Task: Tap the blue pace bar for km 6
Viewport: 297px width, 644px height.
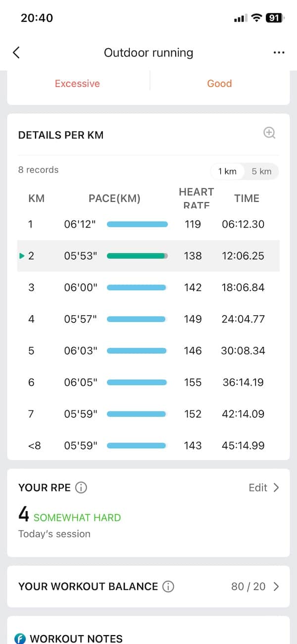Action: click(x=137, y=382)
